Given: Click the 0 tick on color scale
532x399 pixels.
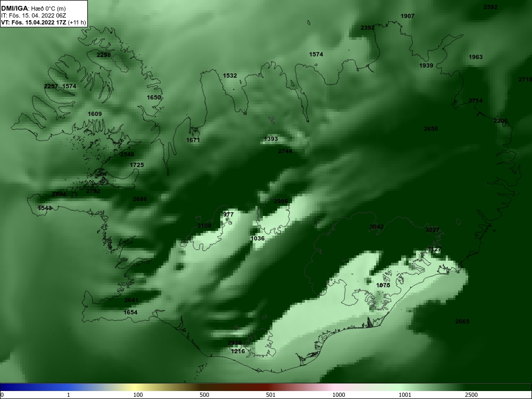Looking at the screenshot, I should click(2, 395).
